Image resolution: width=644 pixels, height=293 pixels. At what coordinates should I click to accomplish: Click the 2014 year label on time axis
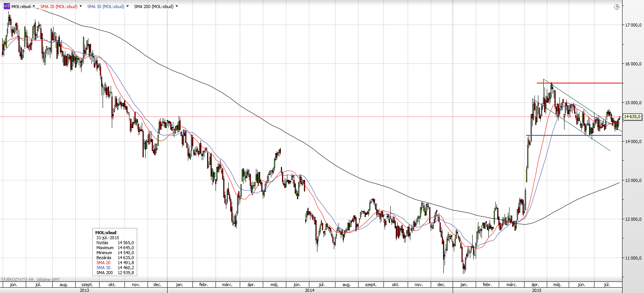point(310,290)
